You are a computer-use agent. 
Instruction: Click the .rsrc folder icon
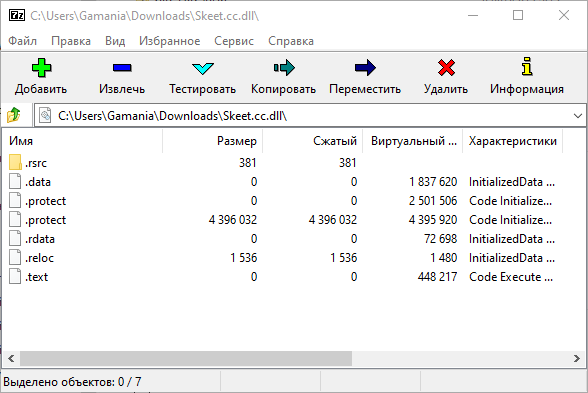(x=15, y=162)
